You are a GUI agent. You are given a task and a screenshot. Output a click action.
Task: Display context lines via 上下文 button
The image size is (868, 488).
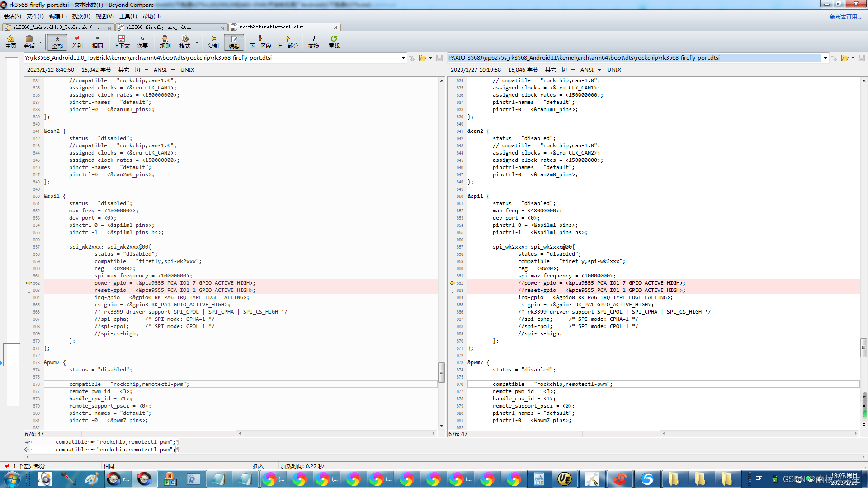[122, 42]
